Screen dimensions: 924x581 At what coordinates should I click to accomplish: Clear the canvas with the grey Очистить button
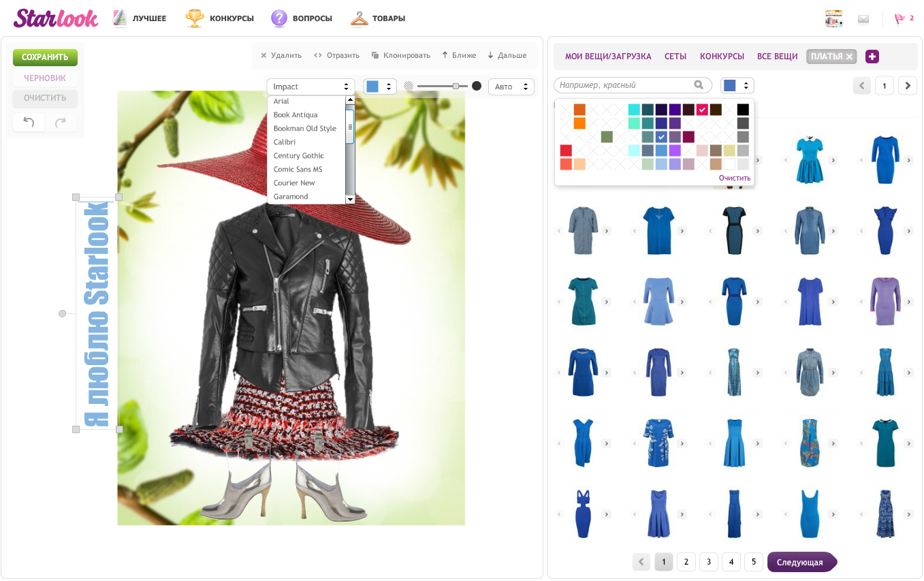pyautogui.click(x=45, y=98)
